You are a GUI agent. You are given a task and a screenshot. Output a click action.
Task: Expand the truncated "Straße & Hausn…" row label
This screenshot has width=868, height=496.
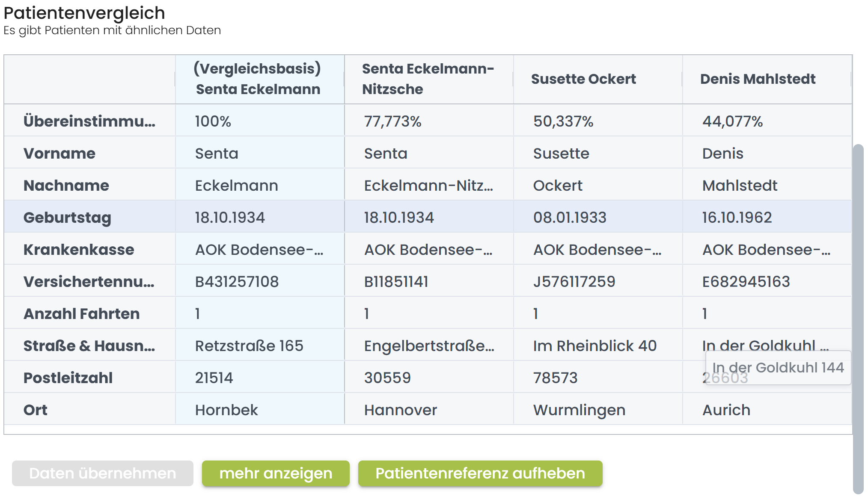(x=89, y=345)
